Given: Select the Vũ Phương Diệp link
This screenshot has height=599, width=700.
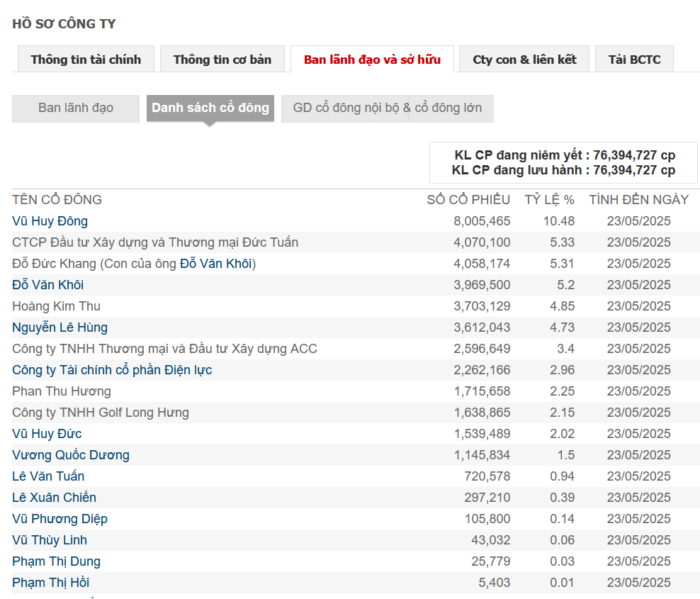Looking at the screenshot, I should point(60,519).
